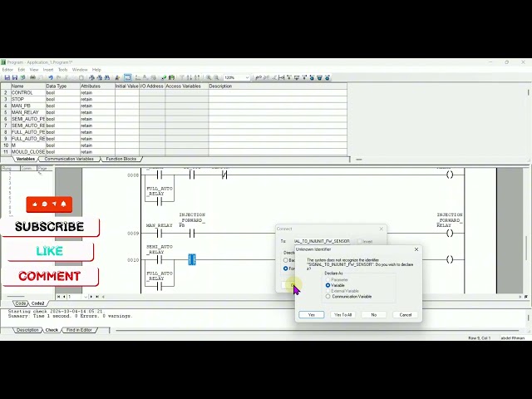Switch to the Description output tab
This screenshot has width=532, height=399.
click(27, 330)
